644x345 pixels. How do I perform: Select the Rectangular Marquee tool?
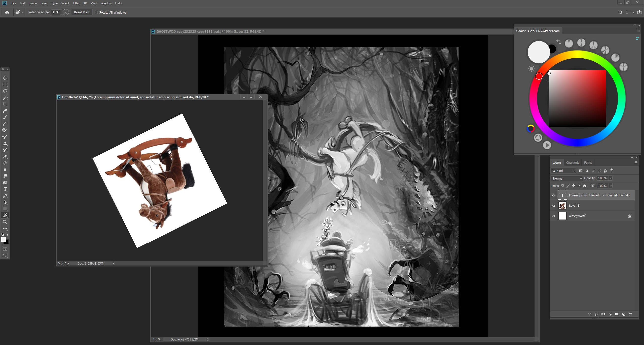[5, 84]
